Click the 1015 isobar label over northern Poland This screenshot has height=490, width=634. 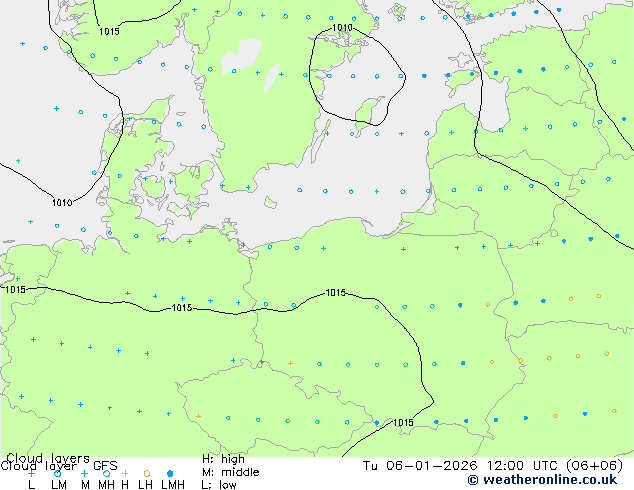pyautogui.click(x=336, y=293)
